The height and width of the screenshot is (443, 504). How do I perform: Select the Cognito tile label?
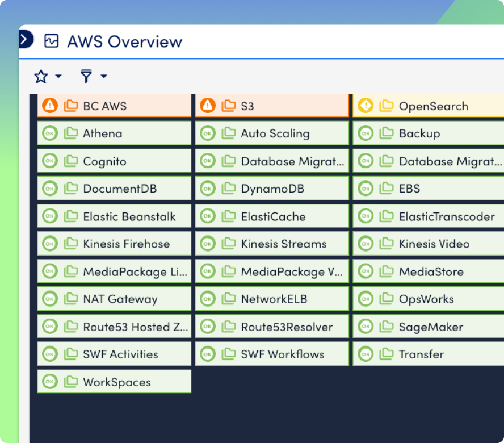(104, 161)
